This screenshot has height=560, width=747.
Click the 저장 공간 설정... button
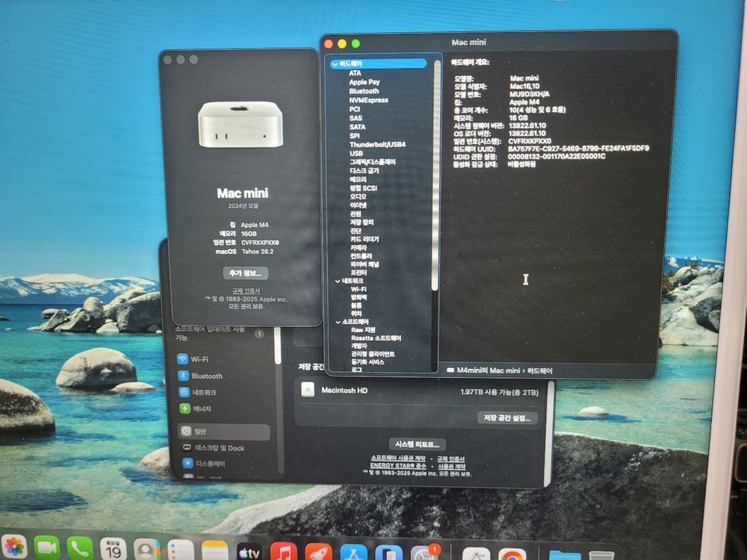click(507, 417)
